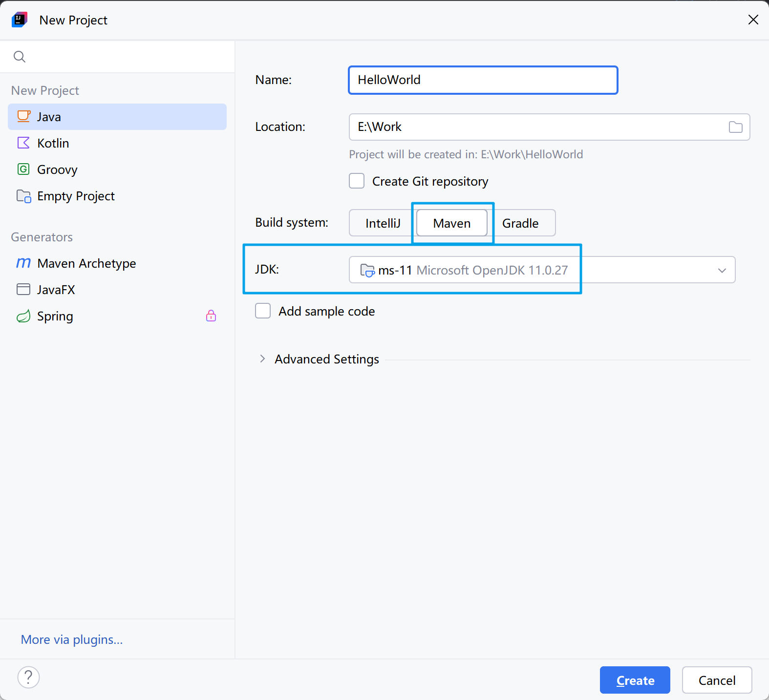Expand the Advanced Settings section
769x700 pixels.
pos(263,359)
